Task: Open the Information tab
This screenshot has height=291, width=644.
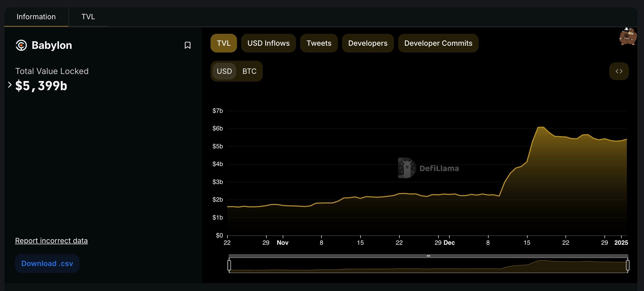Action: click(x=36, y=17)
